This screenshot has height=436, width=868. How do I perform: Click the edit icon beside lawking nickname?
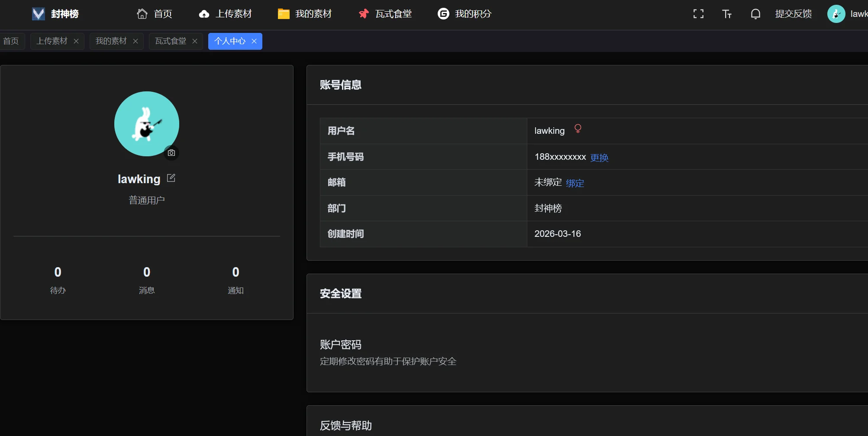171,178
